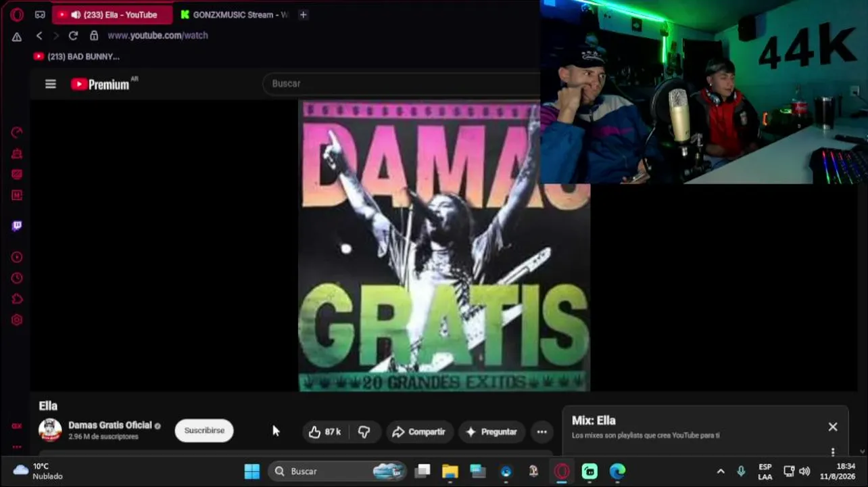This screenshot has height=487, width=868.
Task: Switch to Opera GX on the taskbar
Action: point(562,471)
